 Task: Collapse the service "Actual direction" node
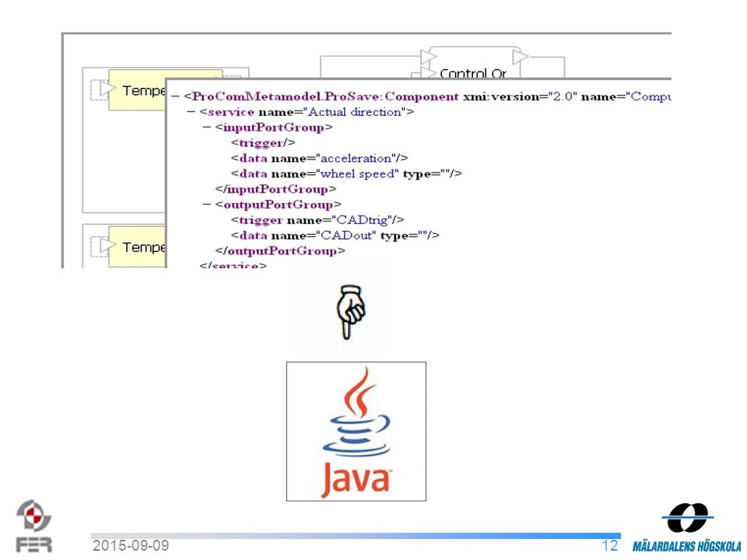click(191, 112)
